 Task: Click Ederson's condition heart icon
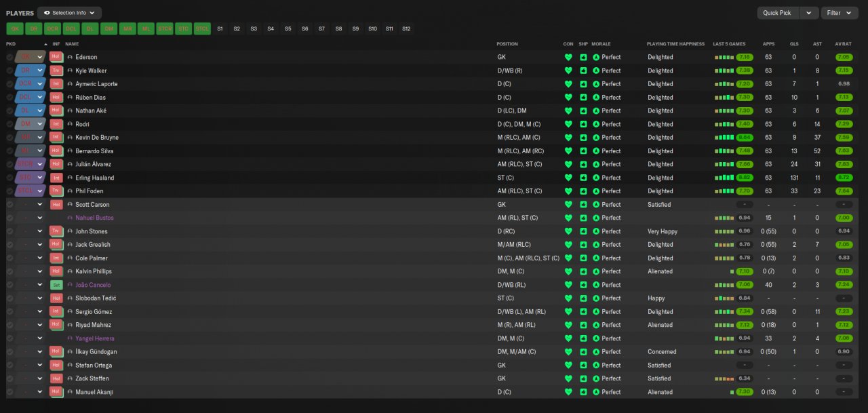(568, 58)
